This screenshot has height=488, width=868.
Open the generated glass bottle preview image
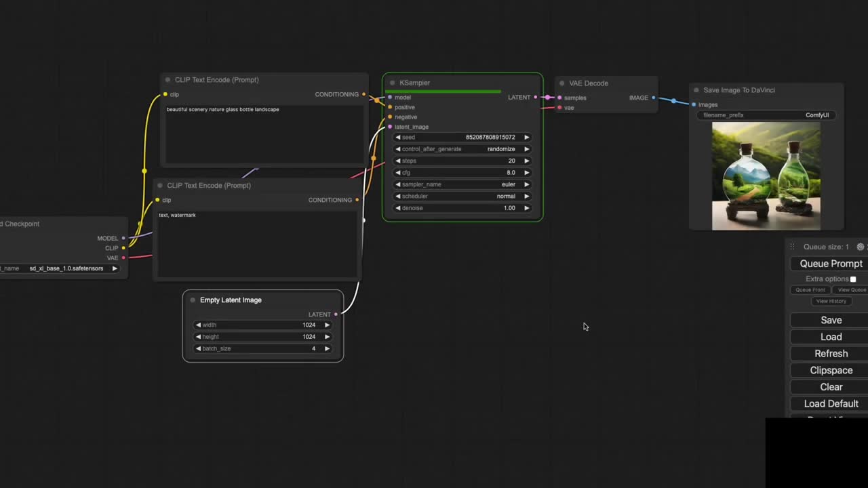(766, 176)
